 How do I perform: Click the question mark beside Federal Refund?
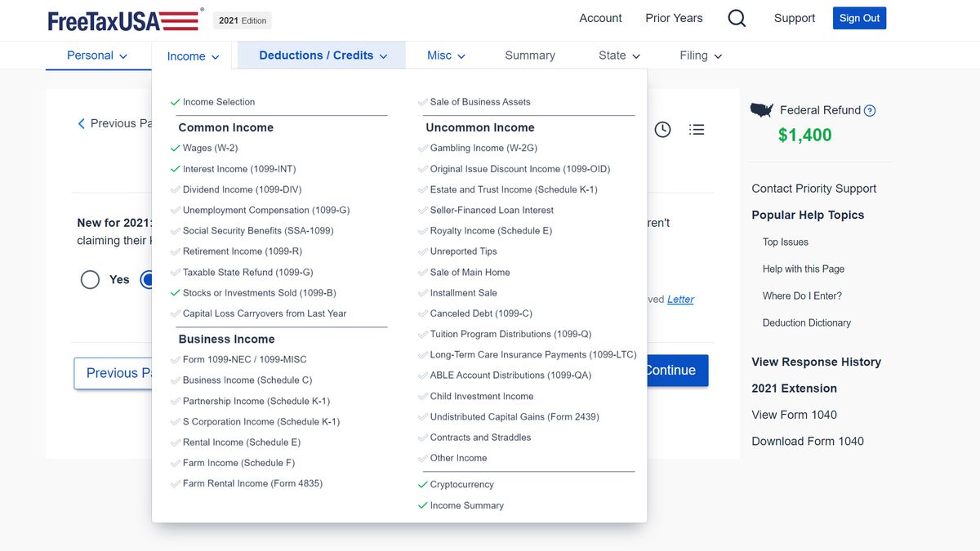[871, 109]
